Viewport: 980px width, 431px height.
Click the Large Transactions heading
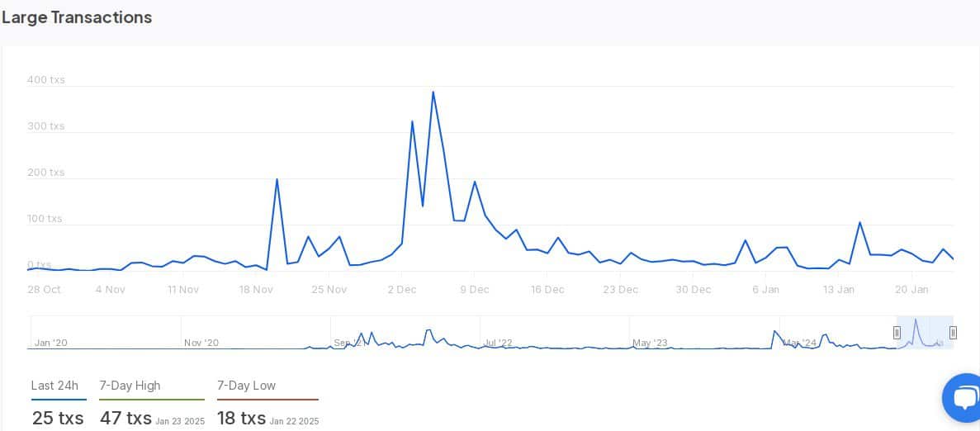point(77,17)
